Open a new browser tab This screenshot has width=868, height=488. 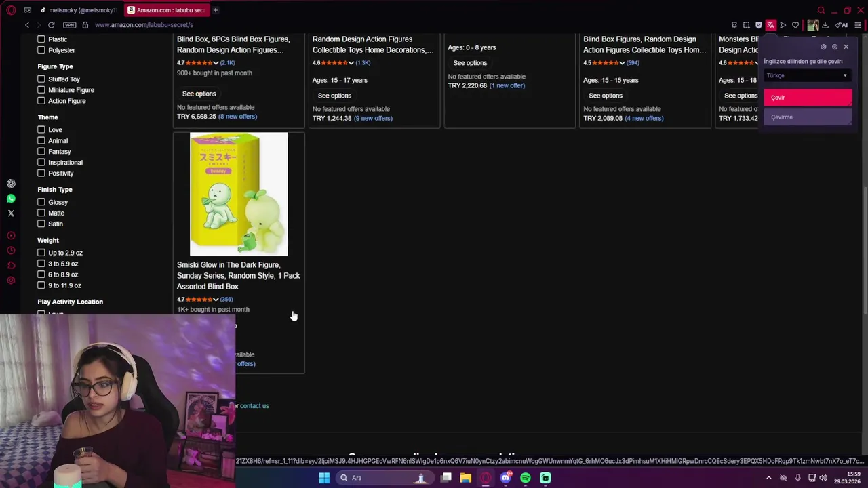coord(215,10)
